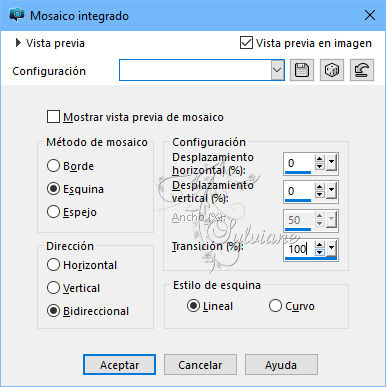Click the Cancelar button
Image resolution: width=386 pixels, height=387 pixels.
[x=200, y=365]
